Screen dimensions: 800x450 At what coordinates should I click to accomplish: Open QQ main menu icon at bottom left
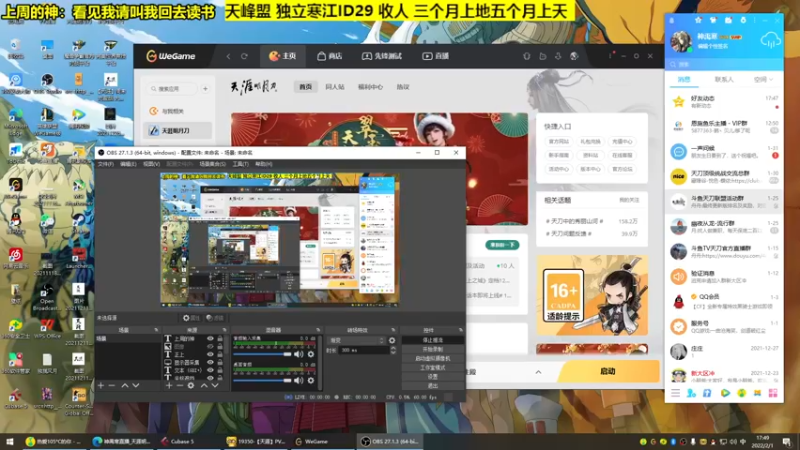coord(676,393)
